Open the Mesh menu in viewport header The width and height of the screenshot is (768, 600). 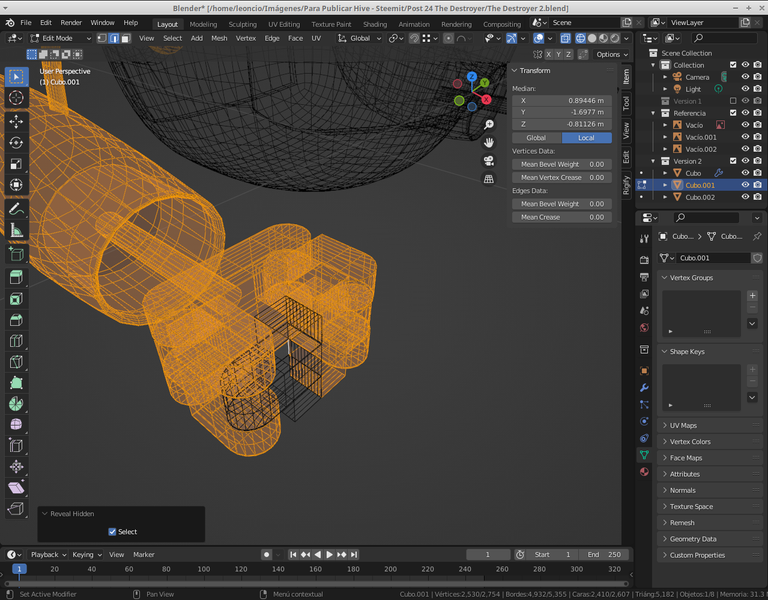point(219,38)
